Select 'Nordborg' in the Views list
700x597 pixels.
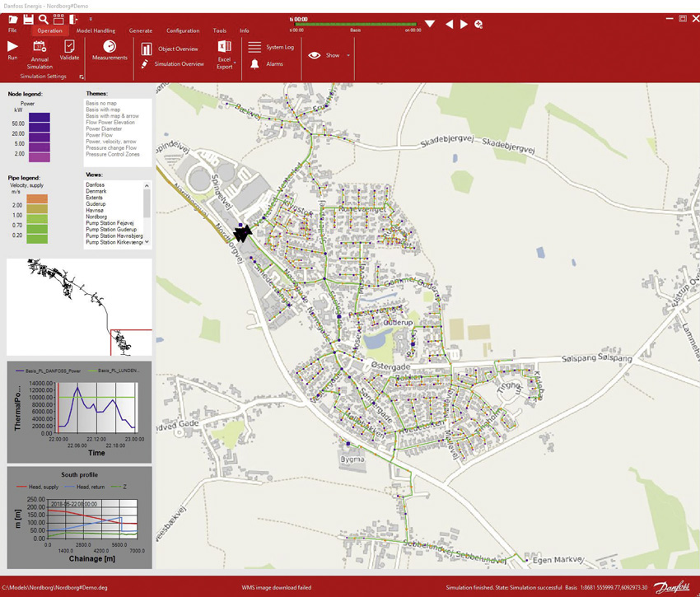(x=96, y=217)
